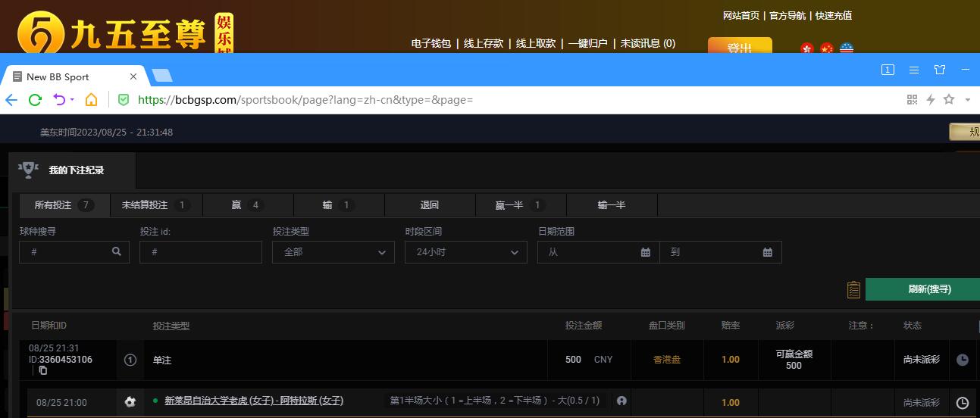Click the 线上存款 link in top navigation
This screenshot has width=980, height=418.
click(x=484, y=43)
